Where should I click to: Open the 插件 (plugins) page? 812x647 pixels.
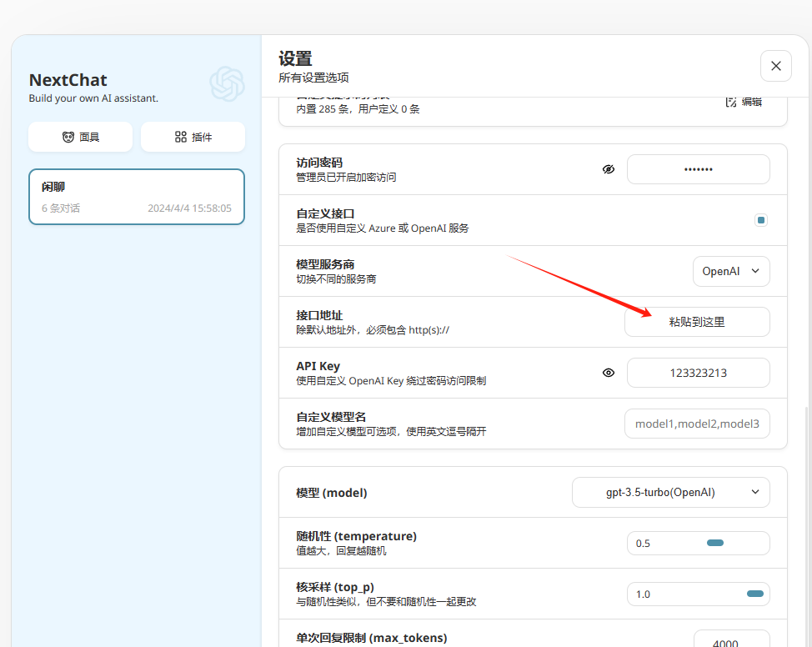pos(193,137)
